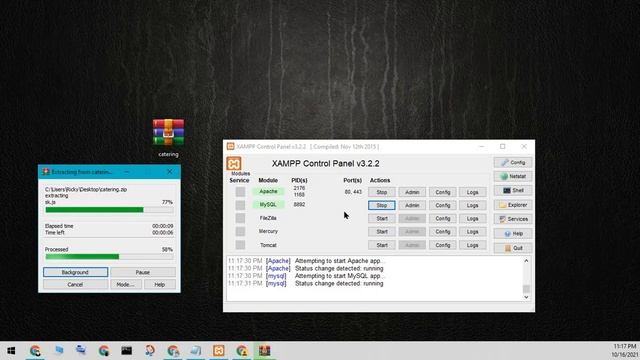Click the Apache ports '80, 443' text
The image size is (640, 360).
[x=353, y=191]
